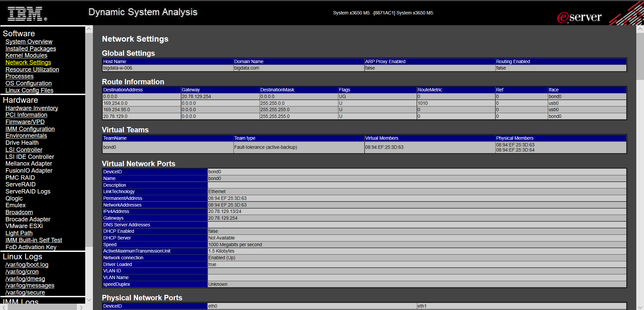
Task: View the Processes listing
Action: click(x=19, y=76)
